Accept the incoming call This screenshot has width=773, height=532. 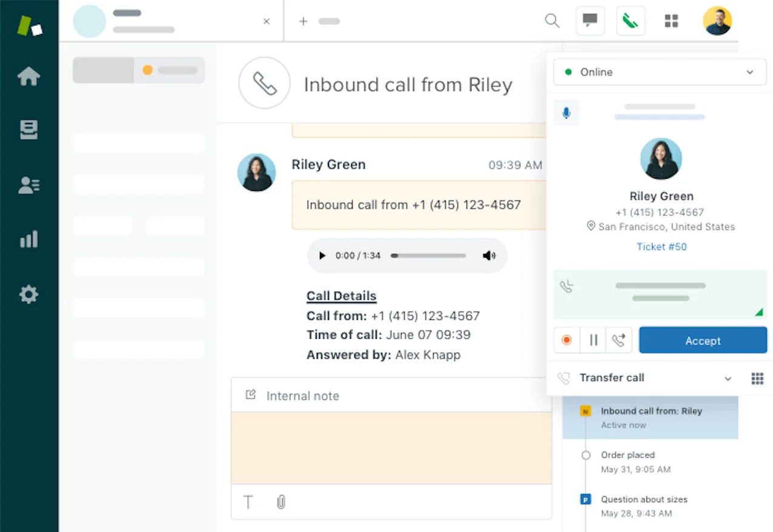point(703,341)
